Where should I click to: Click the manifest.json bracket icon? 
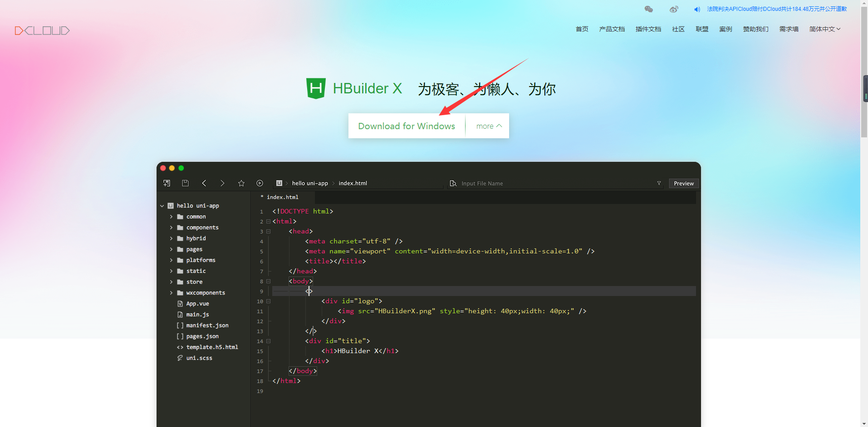(x=180, y=325)
